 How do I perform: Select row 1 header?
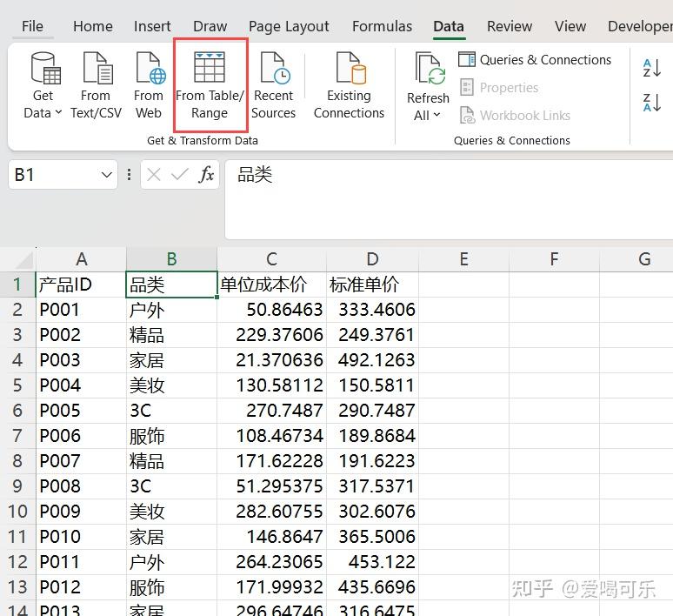(17, 285)
